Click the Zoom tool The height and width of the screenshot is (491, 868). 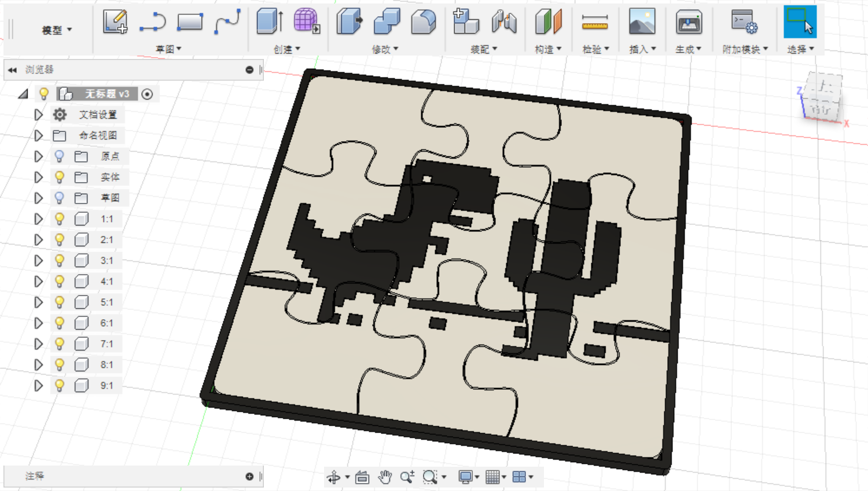tap(407, 477)
